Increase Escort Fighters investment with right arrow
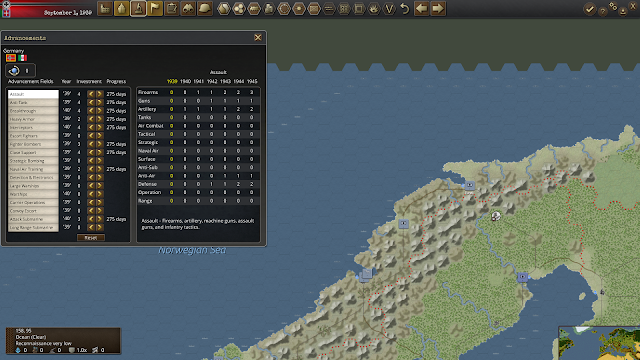The image size is (640, 360). pyautogui.click(x=99, y=136)
